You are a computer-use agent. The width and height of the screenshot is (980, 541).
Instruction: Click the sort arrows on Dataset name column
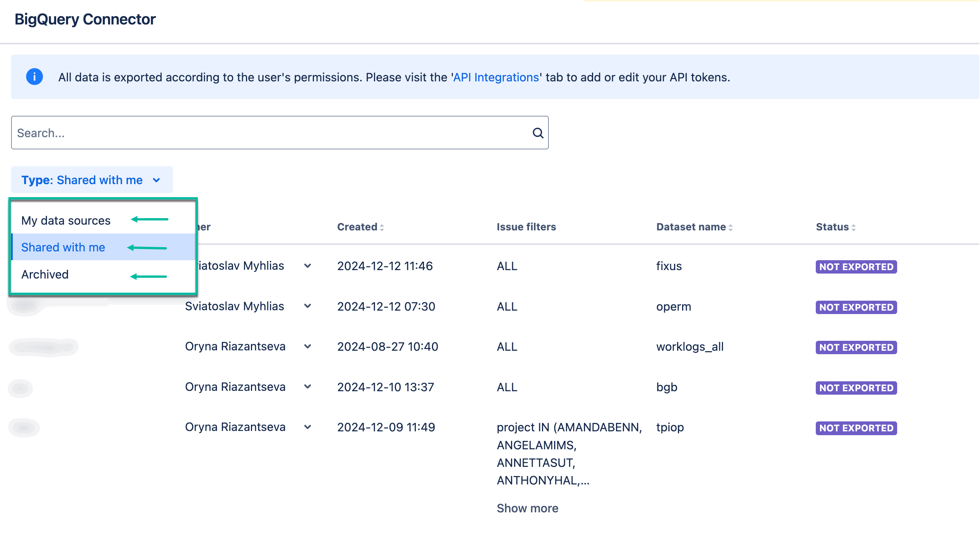731,227
